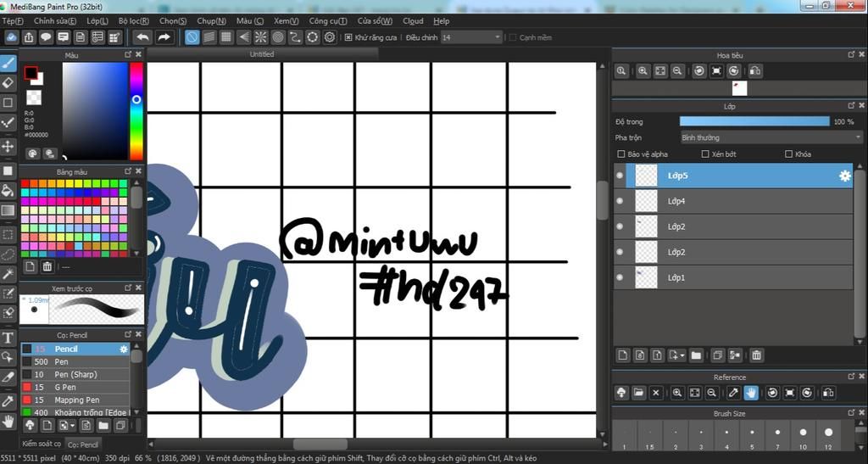Select the rectangular Select tool
This screenshot has width=868, height=464.
8,234
